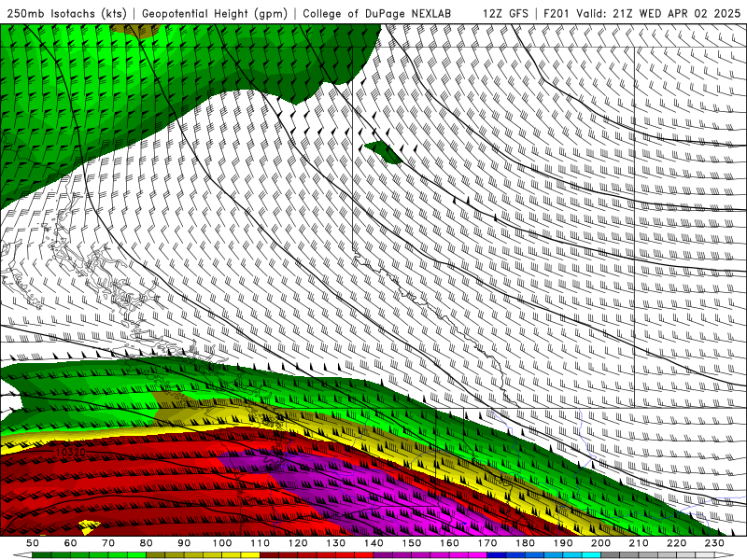Screen dimensions: 747x560
Task: Click the '230' colorbar label
Action: (714, 543)
